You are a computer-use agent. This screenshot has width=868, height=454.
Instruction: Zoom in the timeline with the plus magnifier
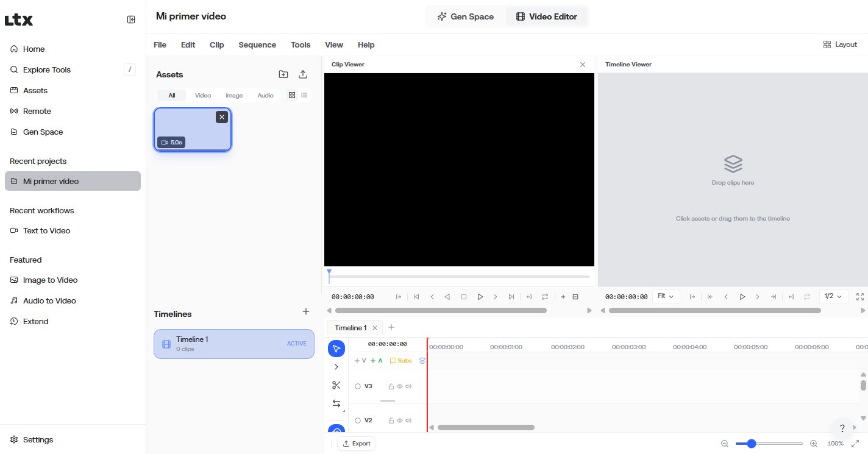click(813, 444)
